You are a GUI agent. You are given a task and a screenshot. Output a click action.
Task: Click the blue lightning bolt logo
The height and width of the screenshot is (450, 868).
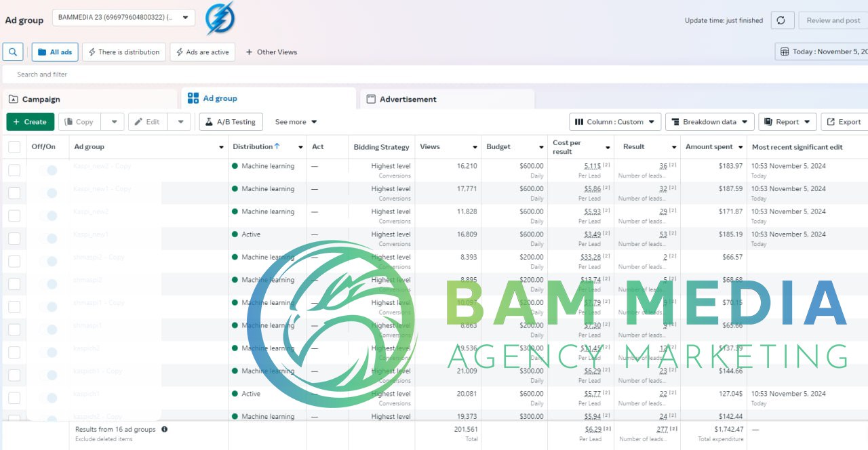click(220, 18)
